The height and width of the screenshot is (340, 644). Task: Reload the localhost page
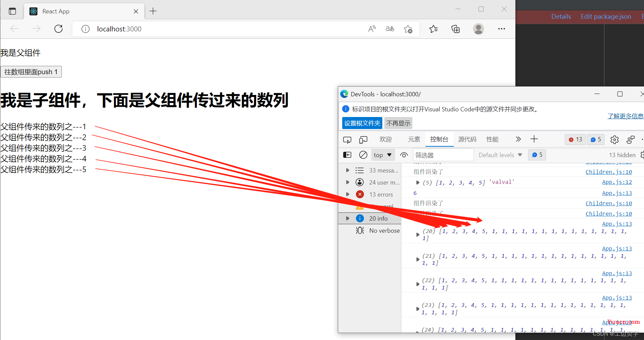58,29
